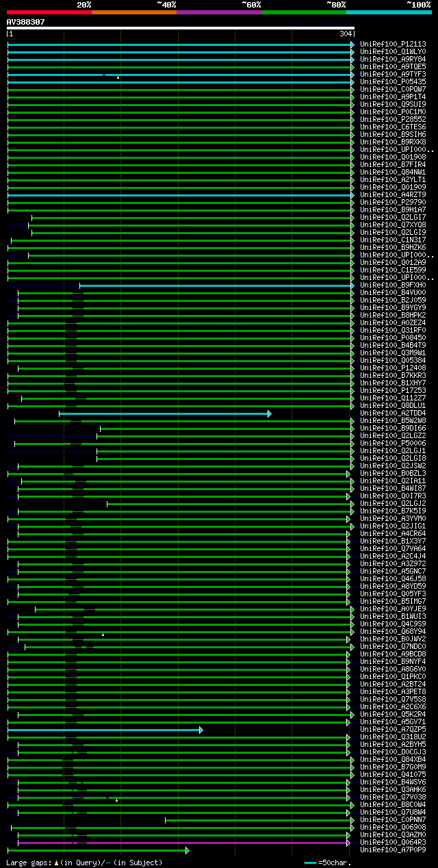Select label UniRef100_B9SIH6
This screenshot has height=868, width=438.
(393, 134)
